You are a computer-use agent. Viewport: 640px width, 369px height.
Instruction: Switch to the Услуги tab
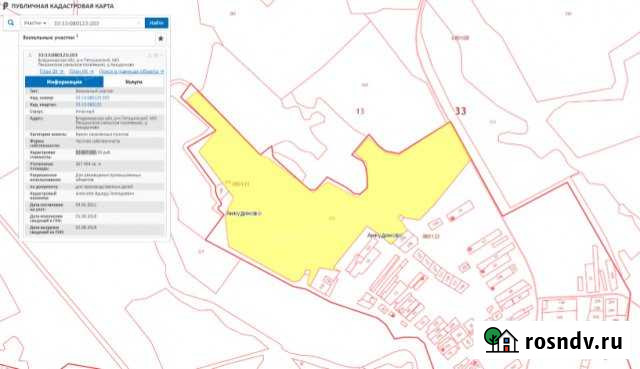click(134, 82)
